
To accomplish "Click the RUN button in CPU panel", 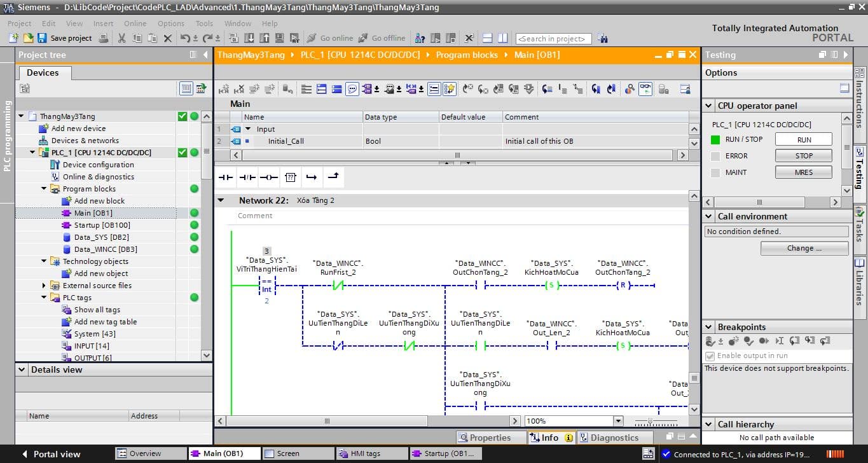I will (803, 139).
